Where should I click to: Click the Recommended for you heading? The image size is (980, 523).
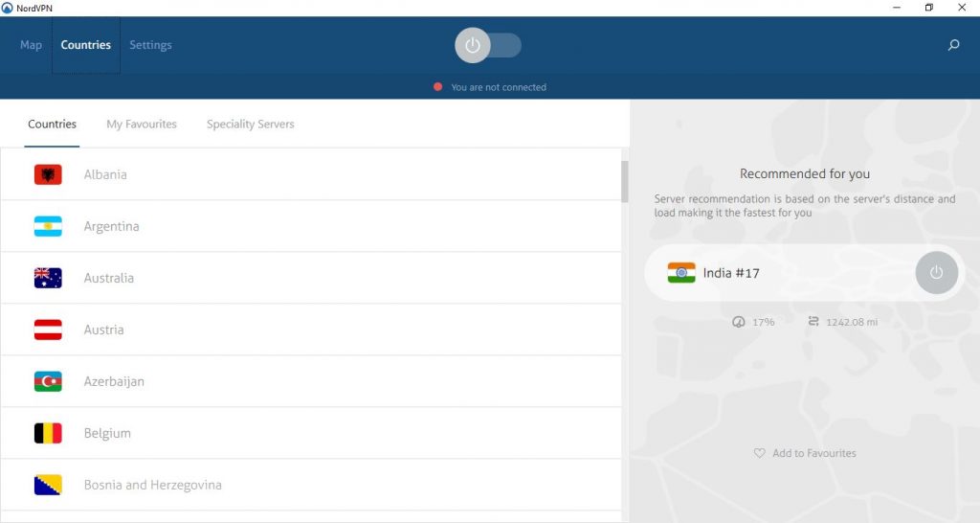804,174
